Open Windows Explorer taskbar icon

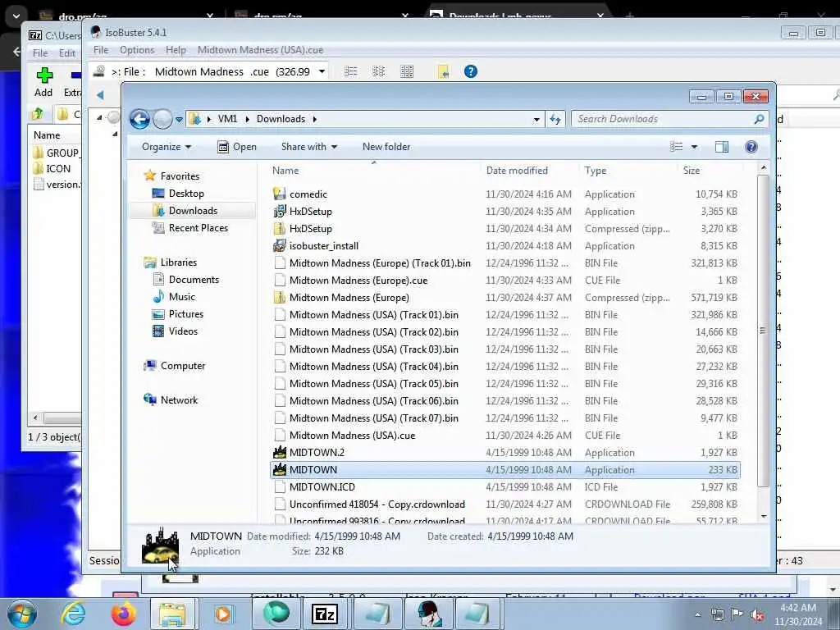pos(172,614)
